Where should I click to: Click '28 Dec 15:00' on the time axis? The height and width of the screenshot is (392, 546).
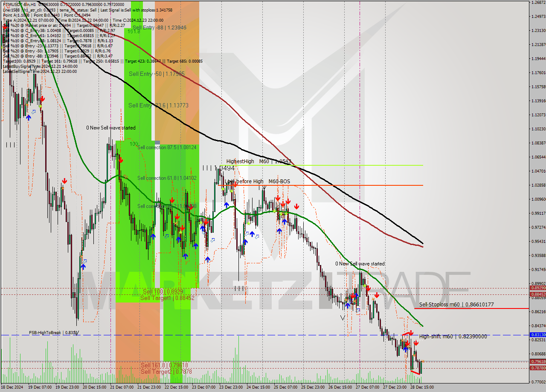(x=422, y=387)
